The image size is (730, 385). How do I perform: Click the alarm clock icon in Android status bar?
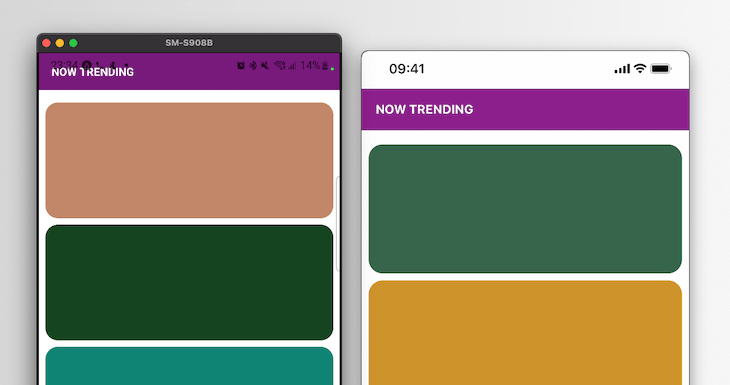point(241,66)
